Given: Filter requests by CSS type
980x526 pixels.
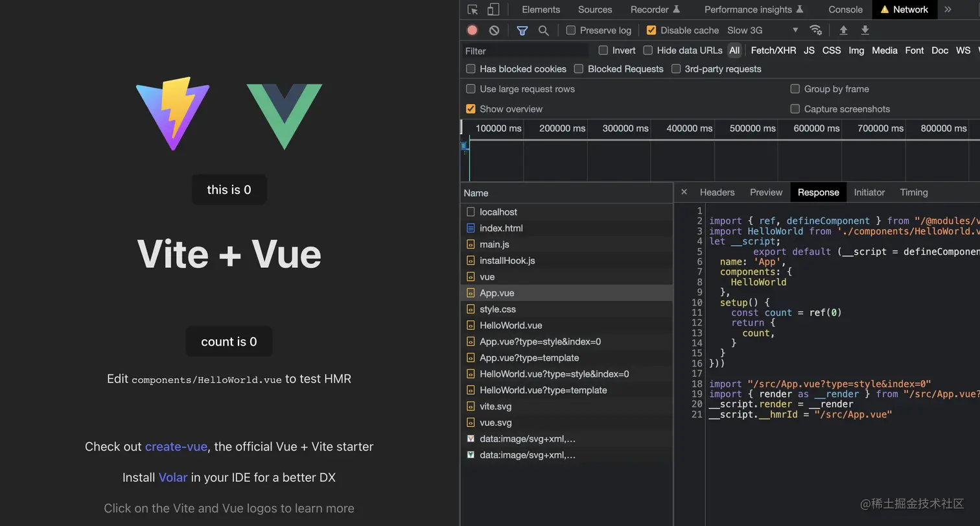Looking at the screenshot, I should point(832,51).
